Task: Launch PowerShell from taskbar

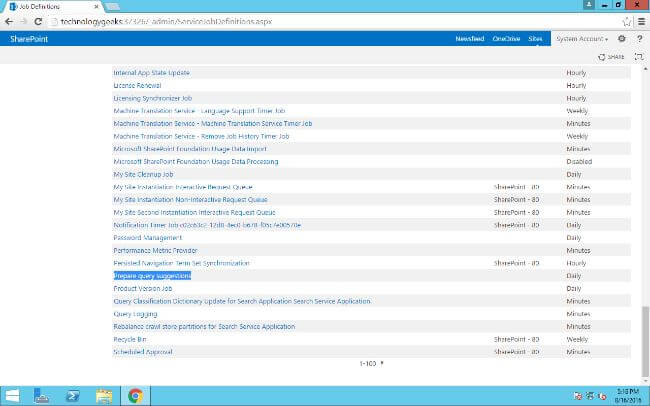Action: 73,396
